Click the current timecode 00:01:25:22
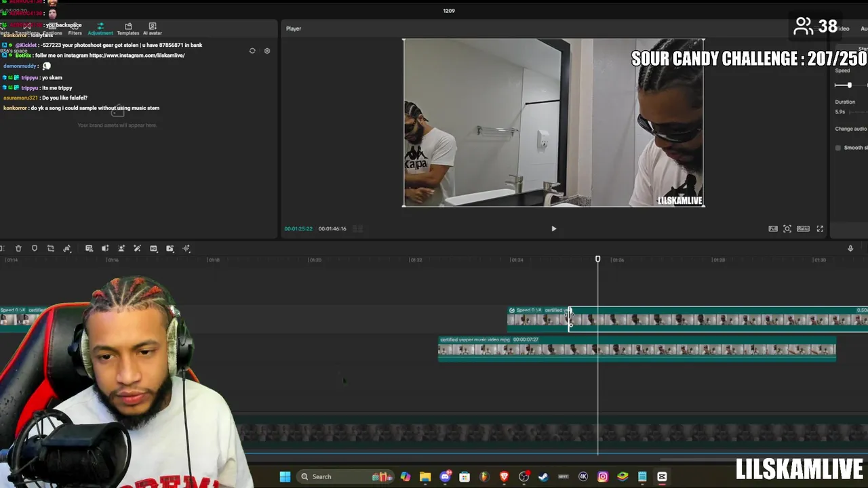Viewport: 868px width, 488px height. coord(298,229)
